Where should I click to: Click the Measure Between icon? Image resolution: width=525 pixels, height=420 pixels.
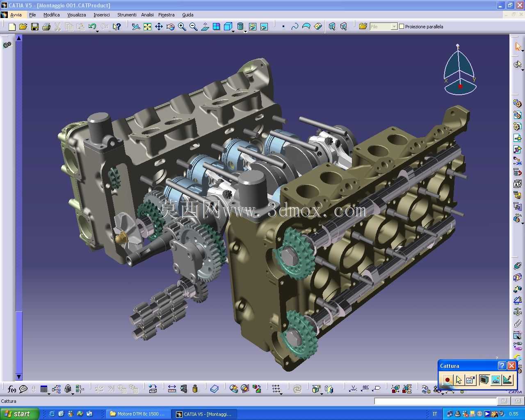(x=172, y=389)
